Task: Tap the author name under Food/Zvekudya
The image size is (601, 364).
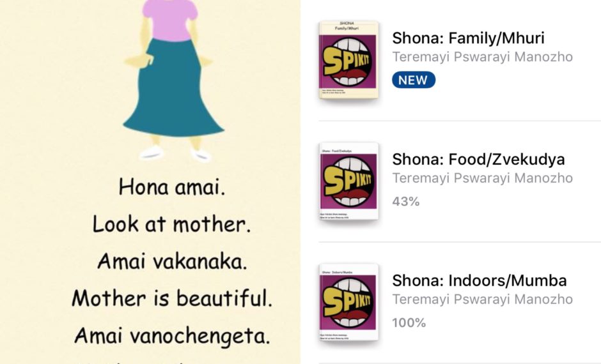Action: 482,178
